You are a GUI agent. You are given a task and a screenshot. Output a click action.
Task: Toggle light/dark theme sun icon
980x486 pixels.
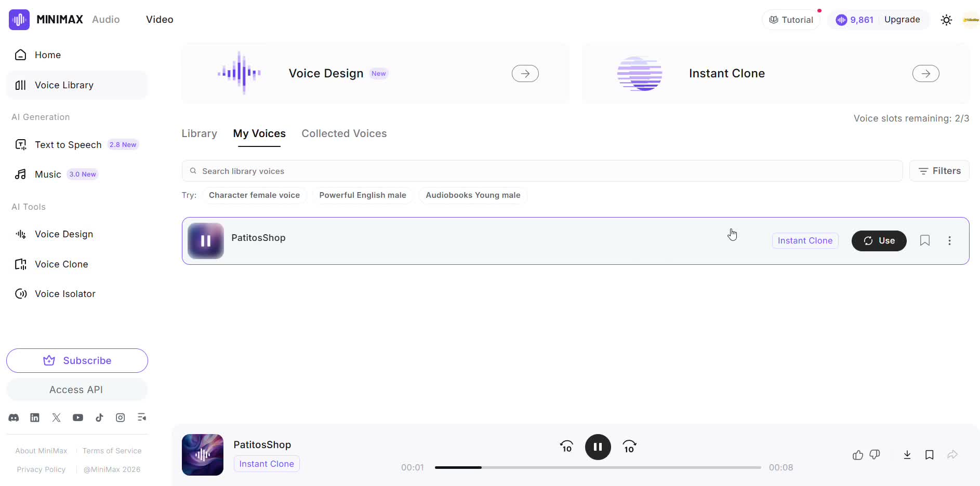click(x=946, y=20)
